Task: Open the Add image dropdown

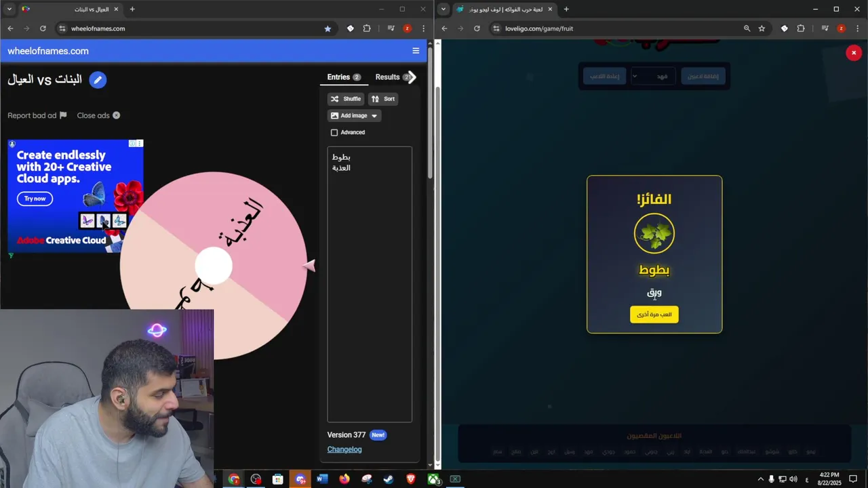Action: tap(354, 116)
